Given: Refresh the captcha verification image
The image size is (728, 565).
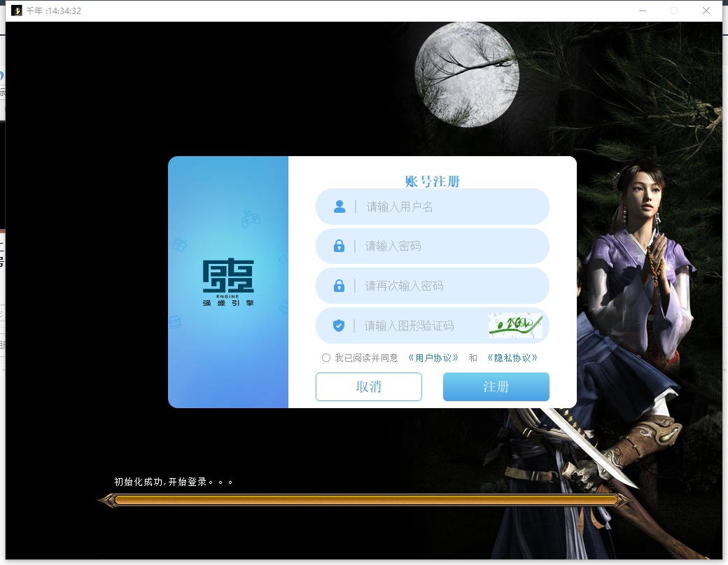Looking at the screenshot, I should pyautogui.click(x=515, y=325).
